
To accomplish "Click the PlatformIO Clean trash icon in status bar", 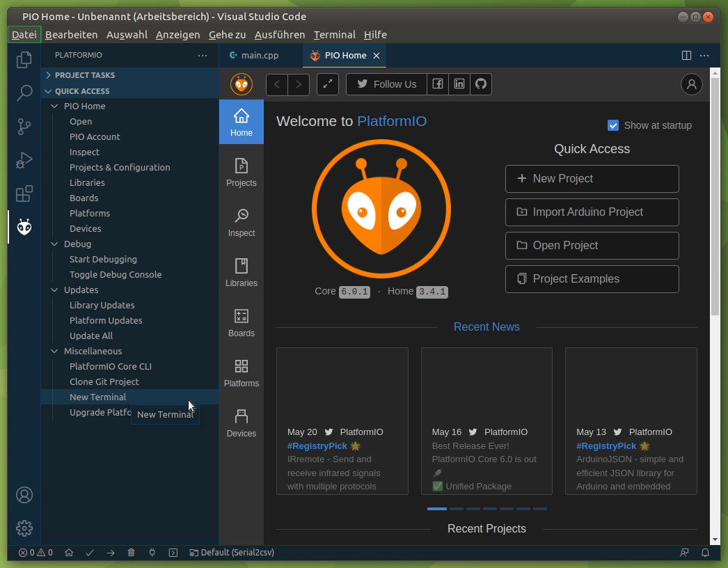I will 132,553.
